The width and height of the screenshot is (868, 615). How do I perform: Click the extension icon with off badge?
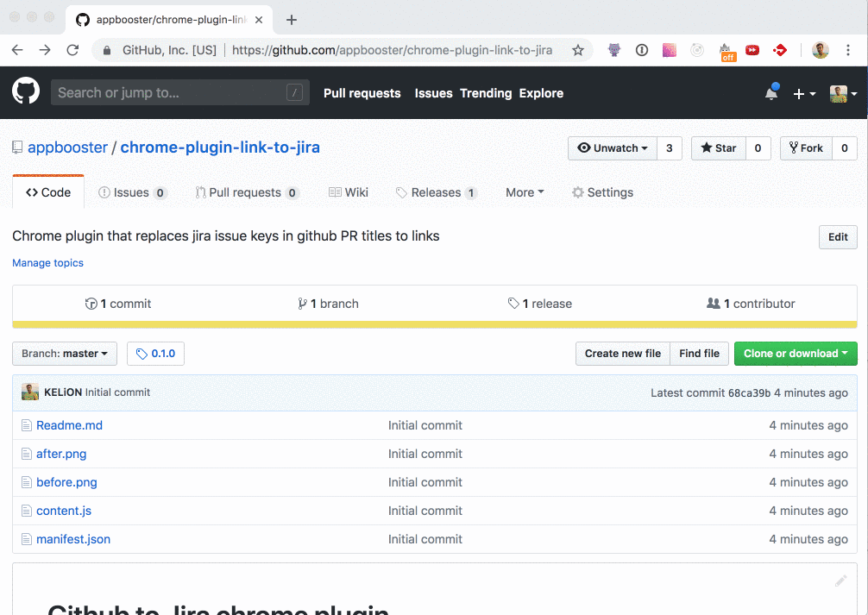[x=726, y=52]
